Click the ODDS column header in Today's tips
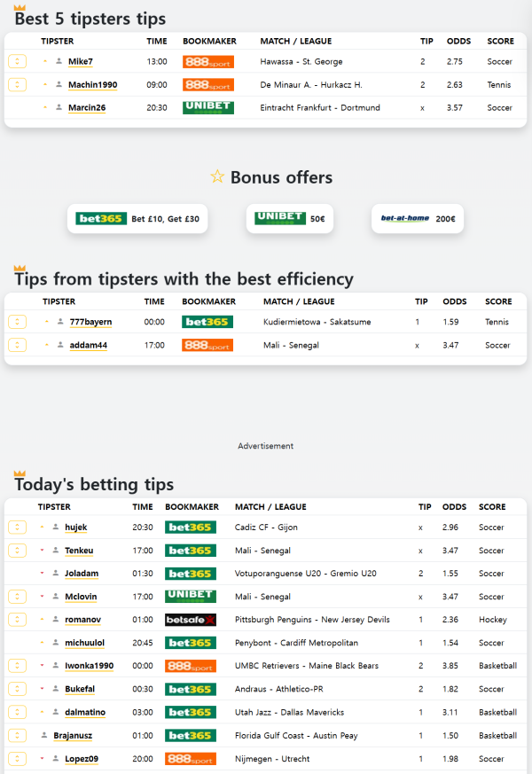532x774 pixels. pos(454,507)
